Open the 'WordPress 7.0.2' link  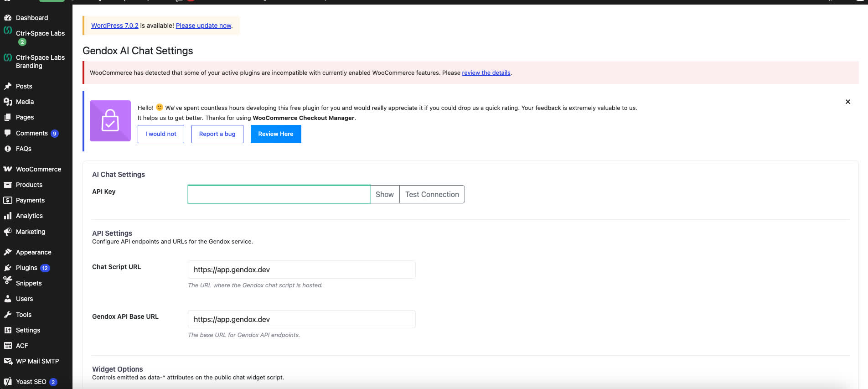pos(115,26)
